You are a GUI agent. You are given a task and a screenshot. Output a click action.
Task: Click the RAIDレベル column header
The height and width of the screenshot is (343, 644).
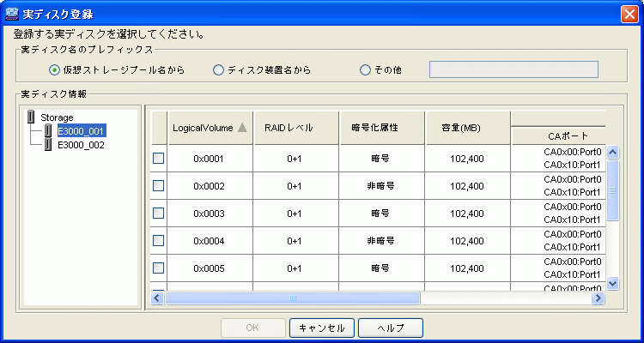pos(296,128)
